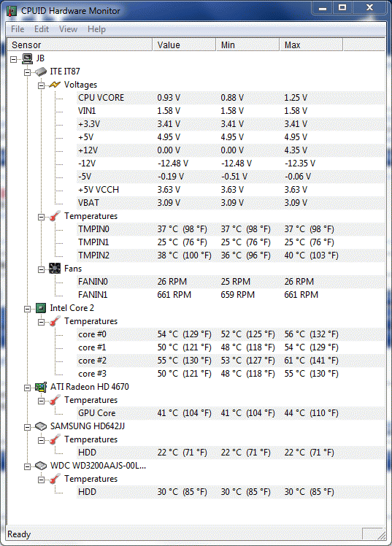Collapse ATI Radeon Temperatures group
The height and width of the screenshot is (546, 392).
pyautogui.click(x=41, y=401)
